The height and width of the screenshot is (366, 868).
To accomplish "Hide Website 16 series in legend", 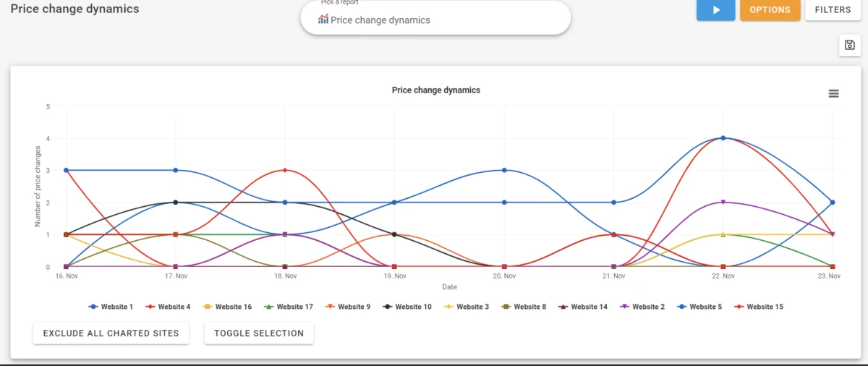I will click(227, 307).
